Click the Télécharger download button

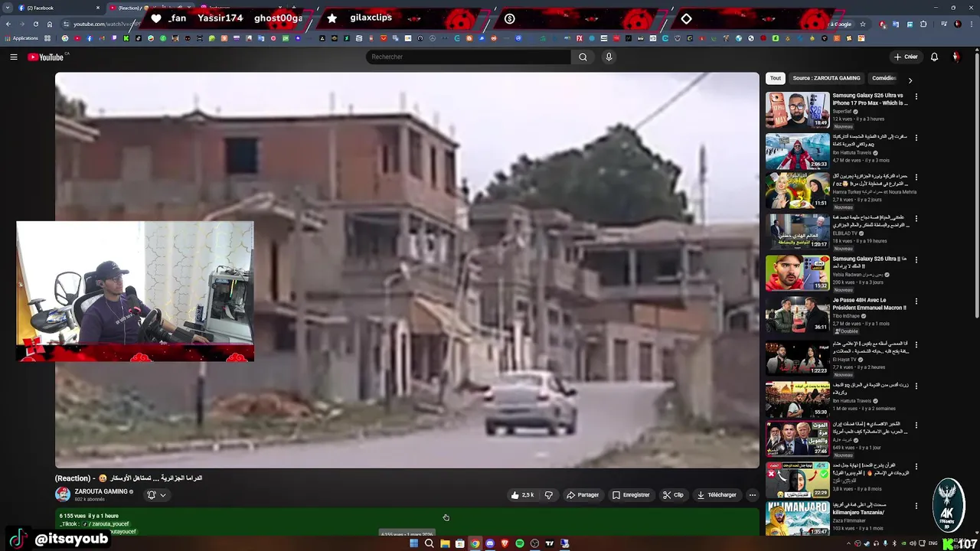coord(717,495)
